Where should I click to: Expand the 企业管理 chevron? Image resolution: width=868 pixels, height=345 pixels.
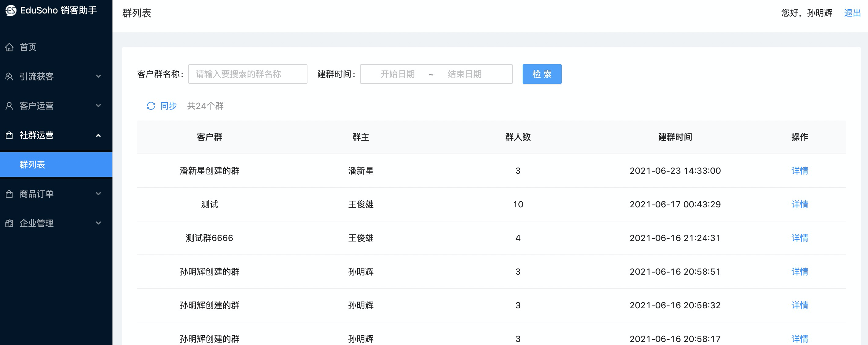click(98, 223)
